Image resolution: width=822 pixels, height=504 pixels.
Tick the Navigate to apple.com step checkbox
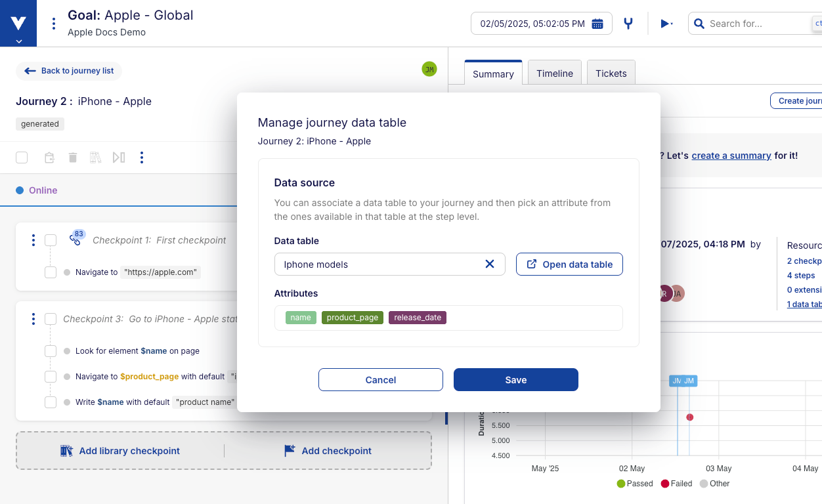(x=51, y=272)
